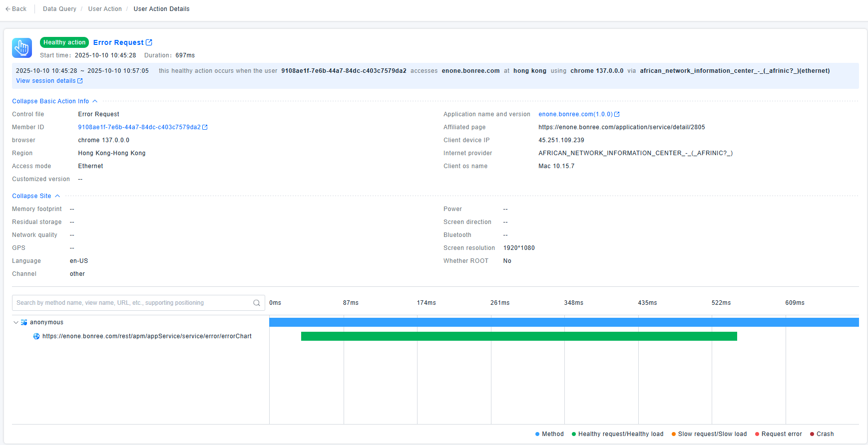Click the errorChart request globe icon
The height and width of the screenshot is (445, 868).
(x=36, y=336)
